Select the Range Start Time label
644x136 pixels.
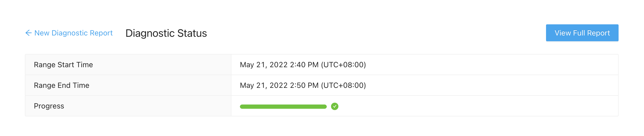click(x=63, y=65)
